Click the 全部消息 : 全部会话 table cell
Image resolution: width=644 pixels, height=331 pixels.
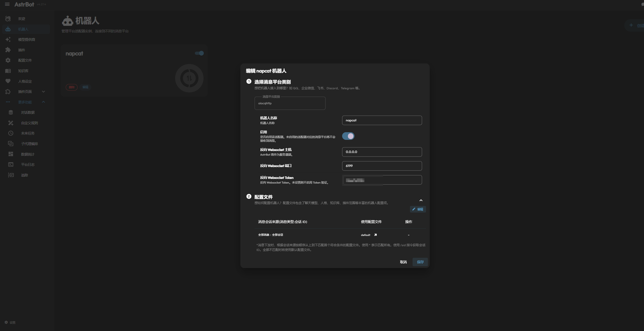[x=271, y=235]
